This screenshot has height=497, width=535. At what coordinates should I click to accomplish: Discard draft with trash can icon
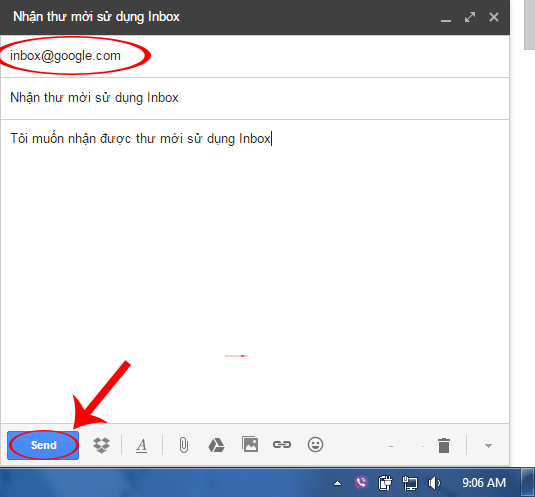point(444,445)
